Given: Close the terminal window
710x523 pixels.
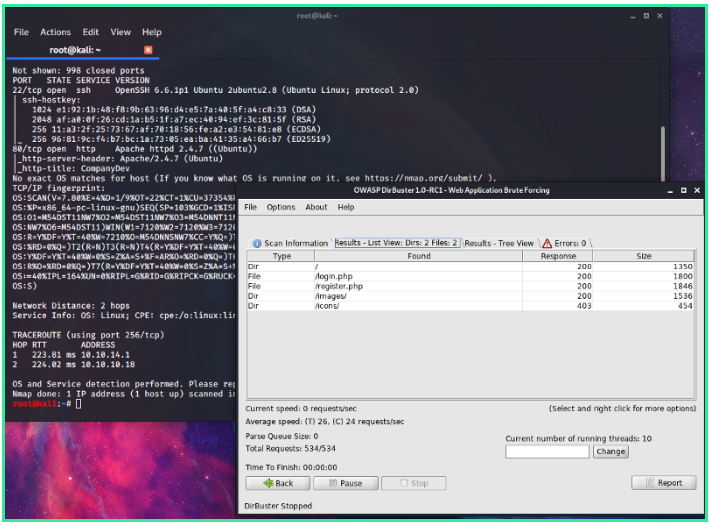Looking at the screenshot, I should point(660,16).
